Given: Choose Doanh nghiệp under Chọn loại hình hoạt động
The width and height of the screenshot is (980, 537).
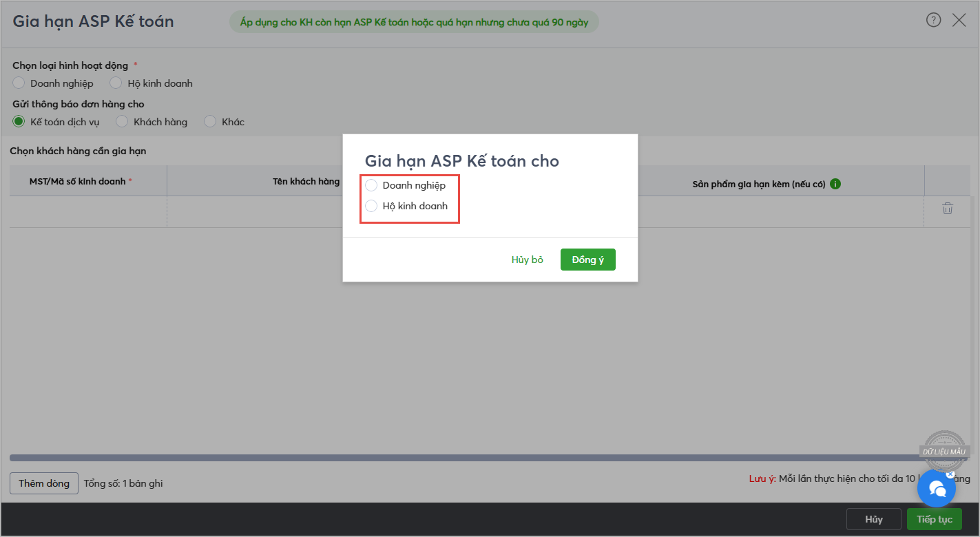Looking at the screenshot, I should [x=19, y=83].
